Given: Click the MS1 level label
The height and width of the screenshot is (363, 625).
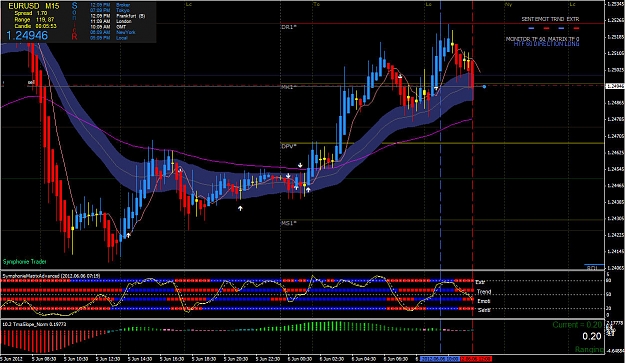Looking at the screenshot, I should click(289, 224).
